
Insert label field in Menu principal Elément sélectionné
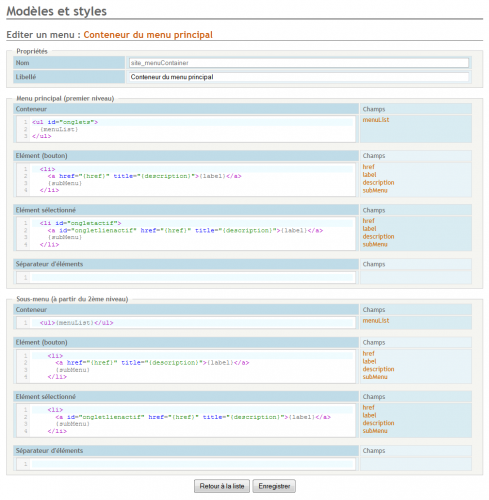(x=369, y=229)
